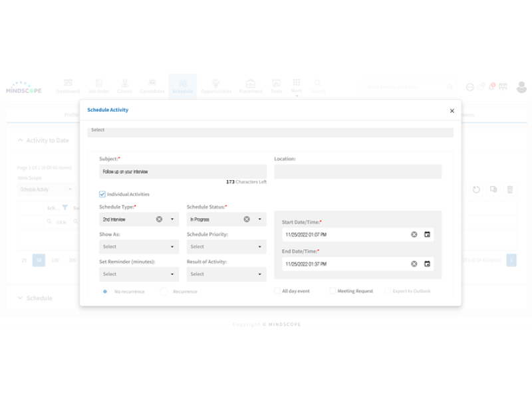This screenshot has height=398, width=532.
Task: Open the Clients section
Action: tap(124, 85)
